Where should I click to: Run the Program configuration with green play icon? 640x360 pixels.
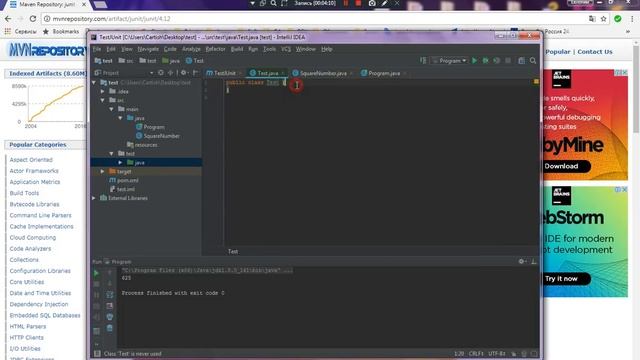click(x=474, y=60)
